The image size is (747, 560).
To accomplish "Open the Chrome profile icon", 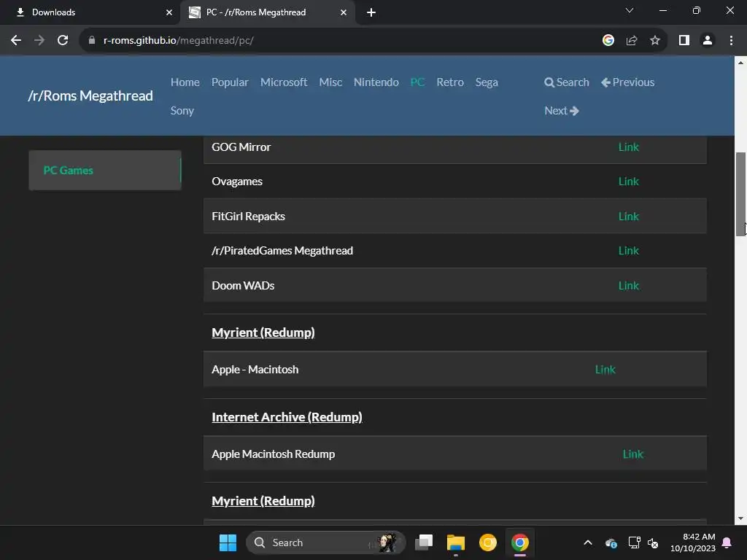I will tap(708, 41).
